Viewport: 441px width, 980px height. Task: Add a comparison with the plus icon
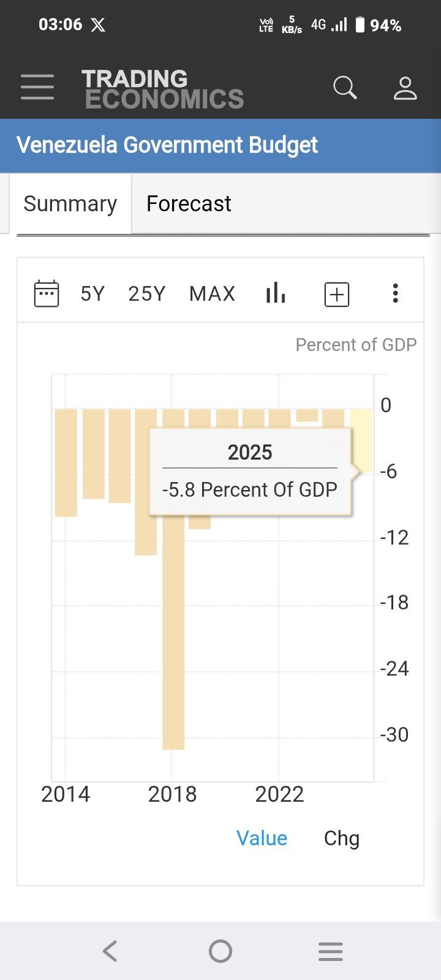(336, 295)
